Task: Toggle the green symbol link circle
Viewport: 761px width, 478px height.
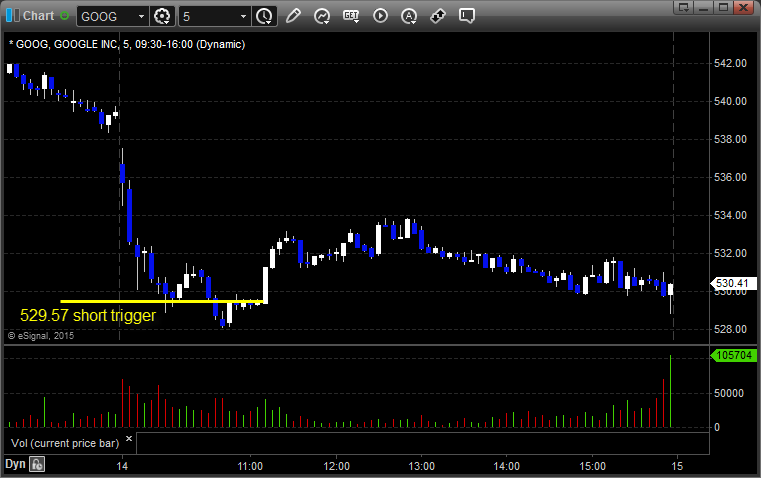Action: (65, 16)
